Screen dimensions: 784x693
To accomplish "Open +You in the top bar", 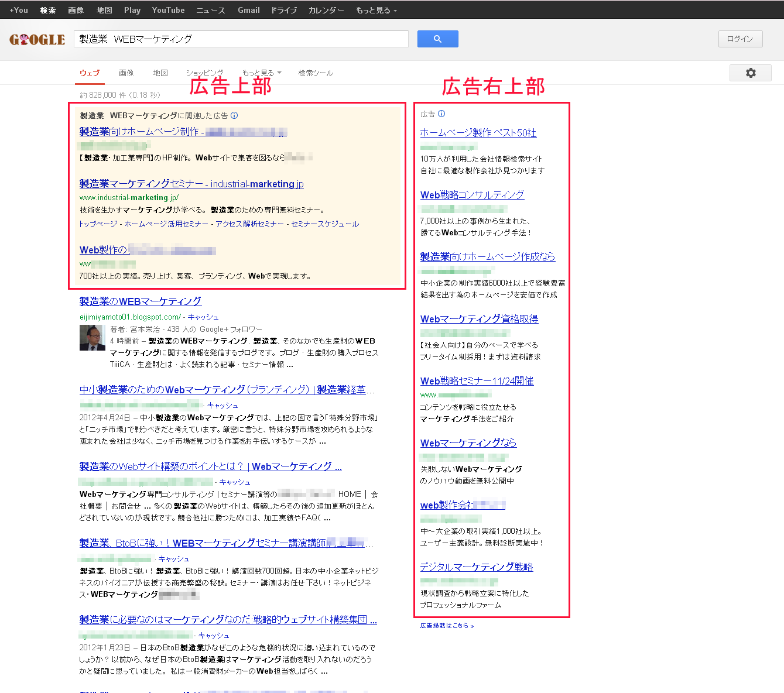I will 19,10.
